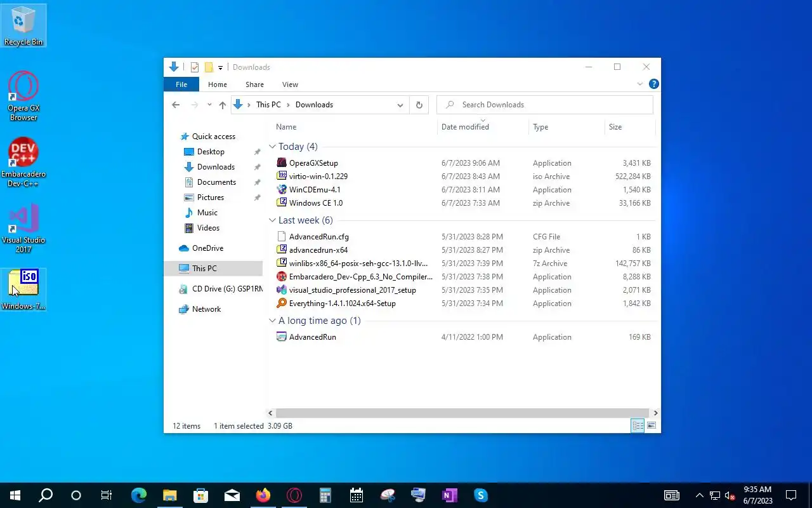The image size is (812, 508).
Task: Click the WinCDEmu-4.1 application icon
Action: tap(282, 190)
